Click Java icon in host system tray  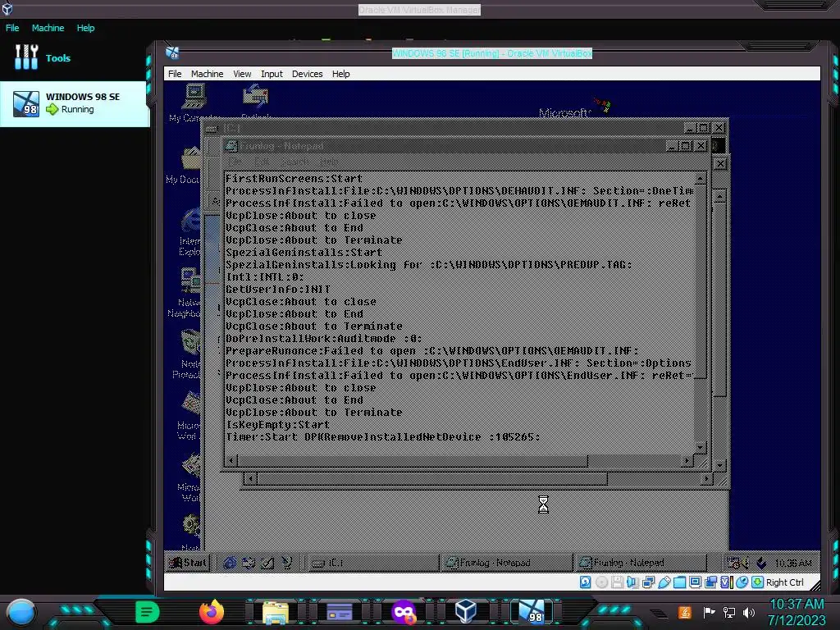[x=685, y=612]
